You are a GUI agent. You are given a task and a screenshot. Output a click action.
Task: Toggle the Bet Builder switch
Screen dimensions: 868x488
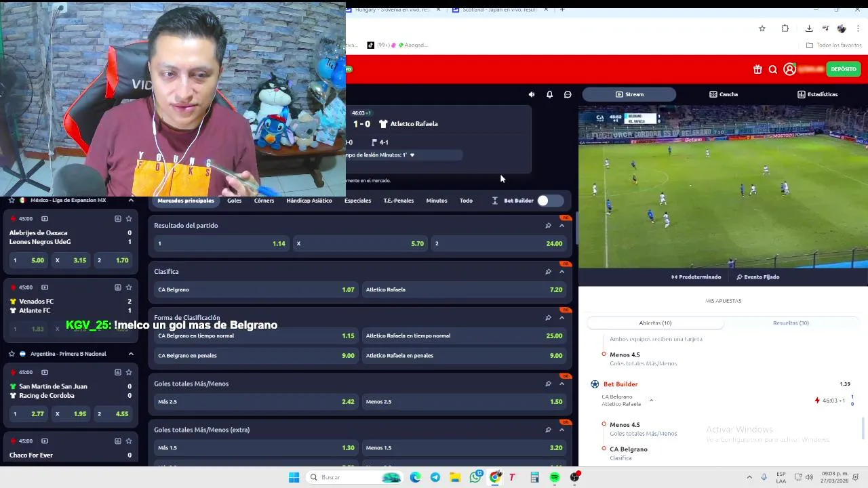[x=550, y=201]
